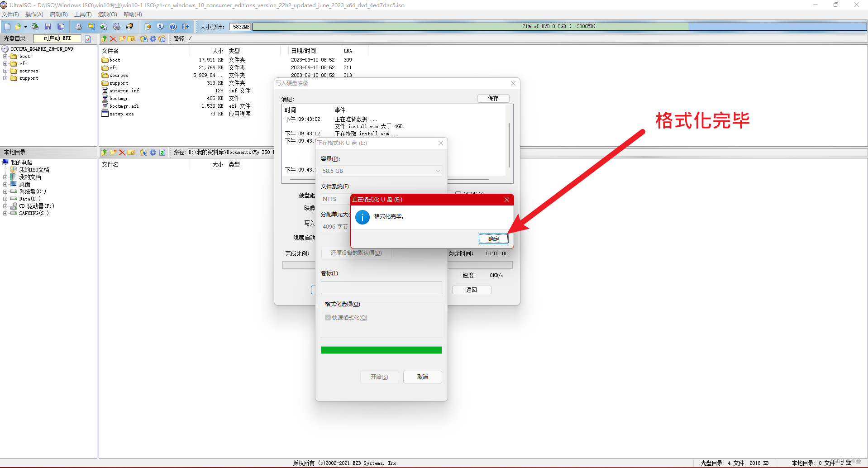Screen dimensions: 868x468
Task: Click red X delete in 本地目录 toolbar
Action: click(122, 153)
